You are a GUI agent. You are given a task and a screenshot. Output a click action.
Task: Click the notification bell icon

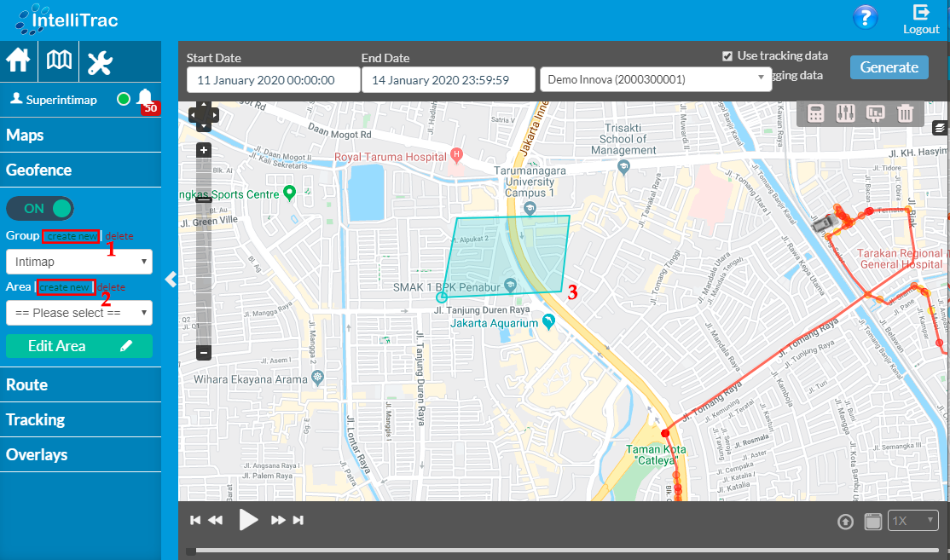145,98
